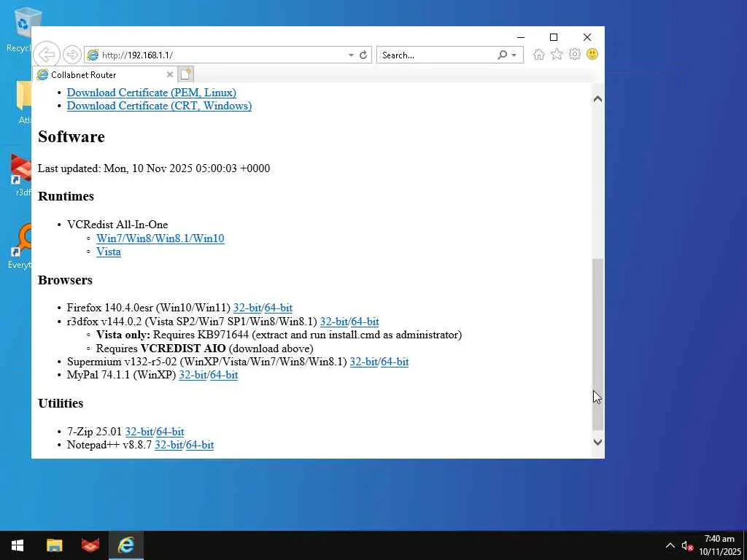Open search provider dropdown arrow
The height and width of the screenshot is (560, 747).
(514, 55)
